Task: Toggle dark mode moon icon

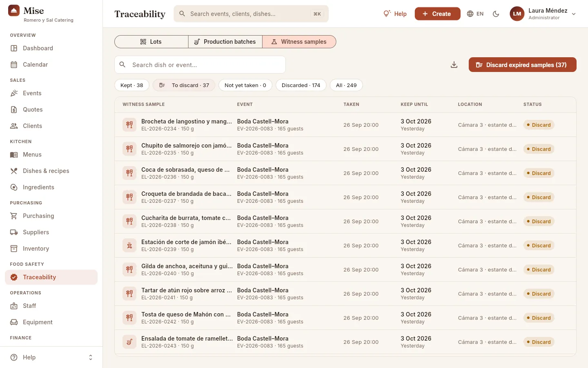Action: tap(496, 14)
